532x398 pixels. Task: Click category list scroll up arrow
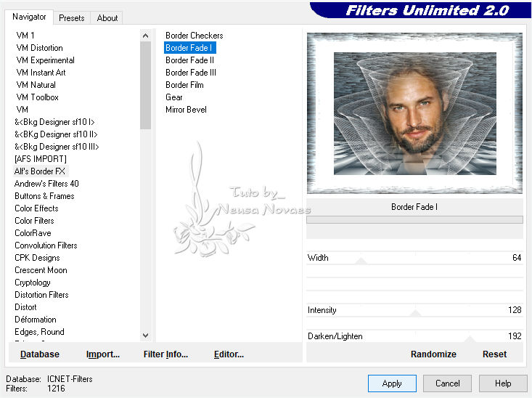[x=146, y=36]
